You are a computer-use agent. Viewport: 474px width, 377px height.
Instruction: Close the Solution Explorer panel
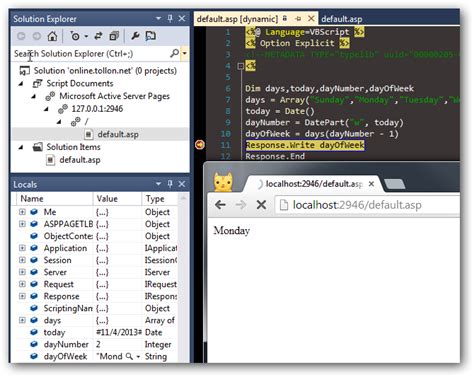coord(182,18)
